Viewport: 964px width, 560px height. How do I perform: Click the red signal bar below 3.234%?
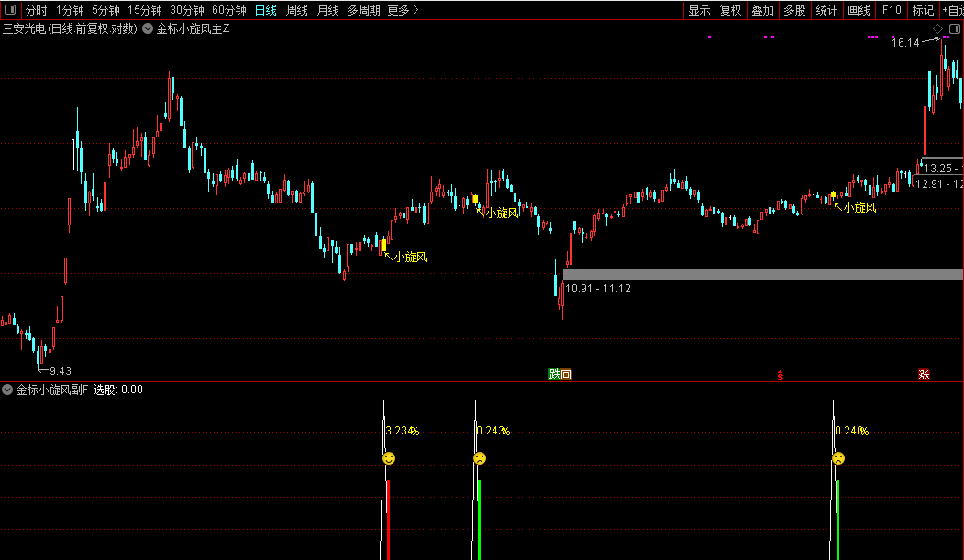[x=388, y=520]
